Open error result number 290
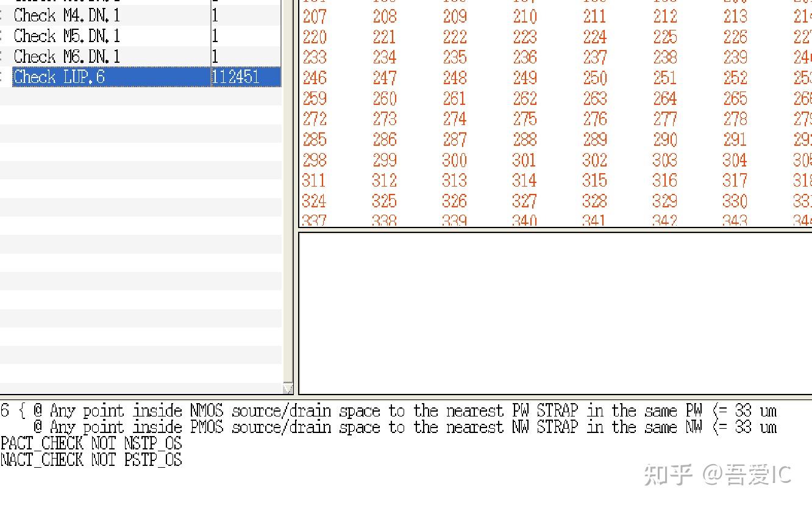Image resolution: width=812 pixels, height=508 pixels. tap(664, 140)
